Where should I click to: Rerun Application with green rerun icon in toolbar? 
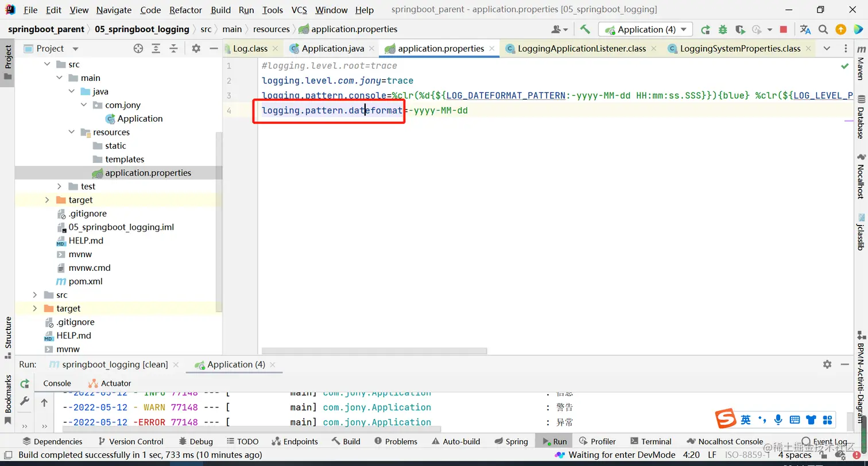[706, 29]
